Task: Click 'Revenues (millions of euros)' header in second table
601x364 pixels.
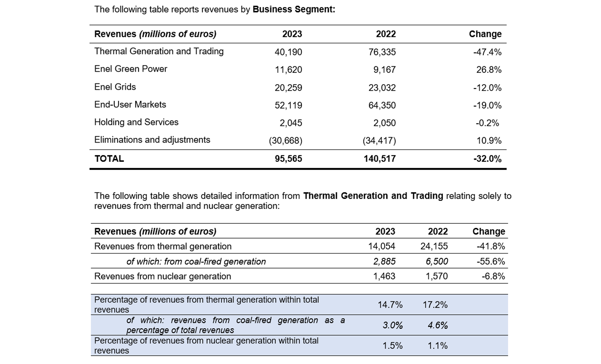Action: click(x=155, y=231)
